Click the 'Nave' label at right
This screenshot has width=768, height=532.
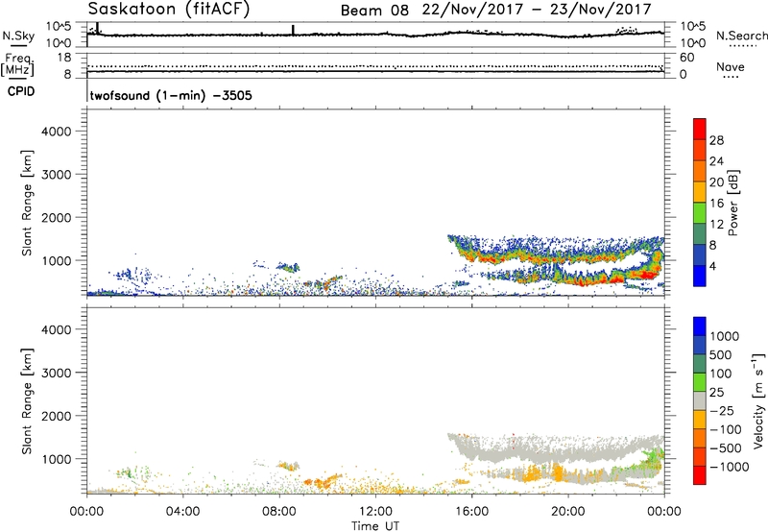[x=730, y=66]
